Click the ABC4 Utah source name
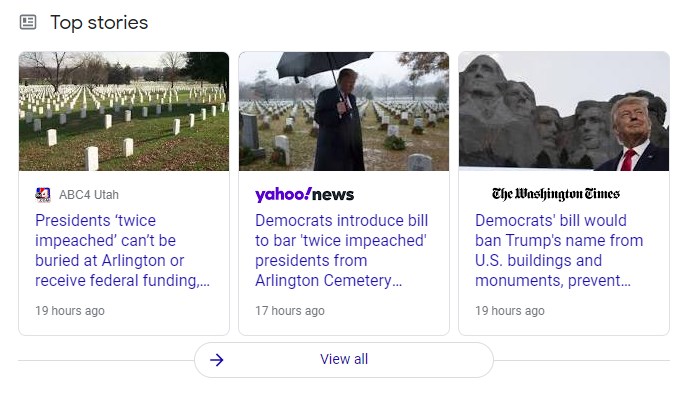 coord(89,195)
